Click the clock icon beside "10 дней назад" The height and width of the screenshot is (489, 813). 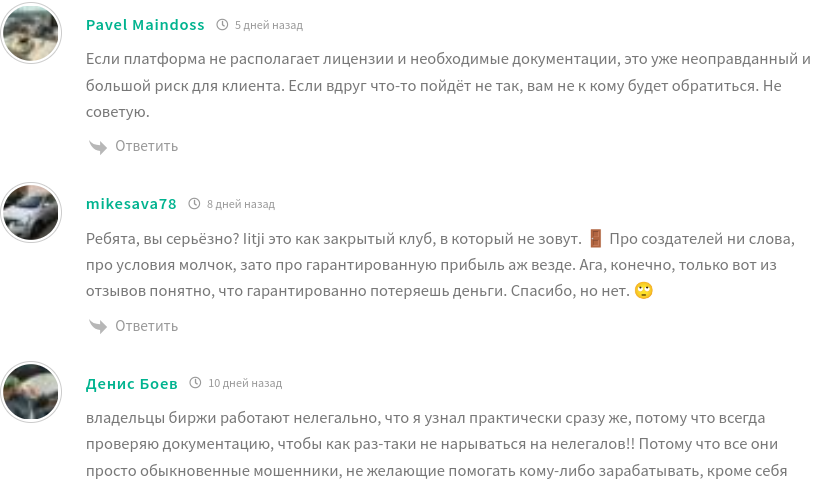(196, 383)
